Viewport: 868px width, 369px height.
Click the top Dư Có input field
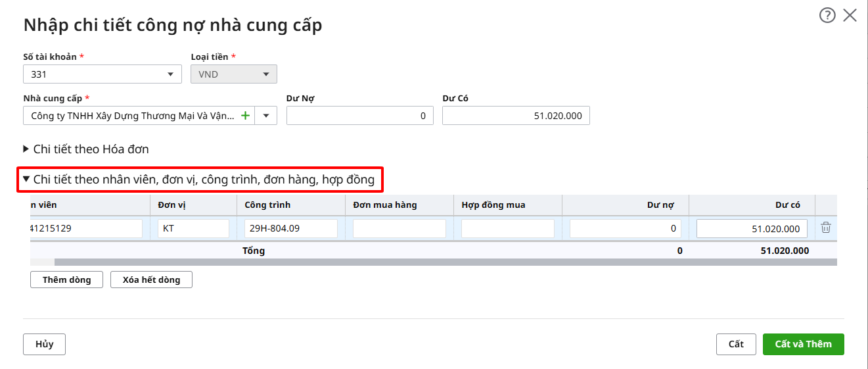pos(516,116)
